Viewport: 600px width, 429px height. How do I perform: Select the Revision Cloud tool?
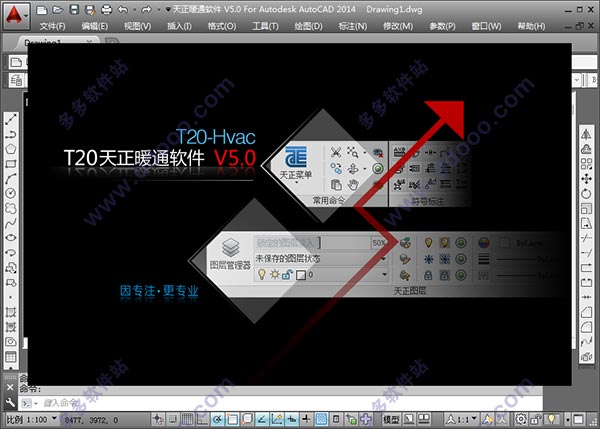click(10, 207)
